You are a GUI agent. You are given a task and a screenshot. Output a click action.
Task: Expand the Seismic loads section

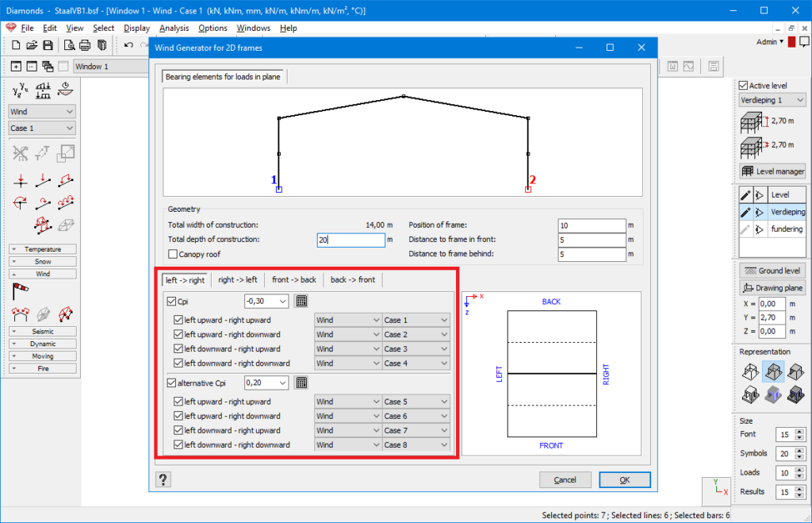(x=43, y=331)
